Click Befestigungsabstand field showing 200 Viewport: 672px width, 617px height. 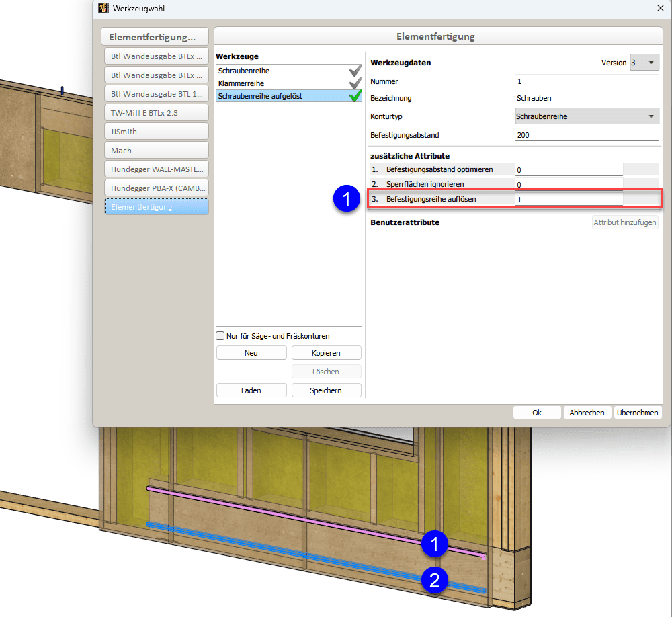(x=587, y=135)
